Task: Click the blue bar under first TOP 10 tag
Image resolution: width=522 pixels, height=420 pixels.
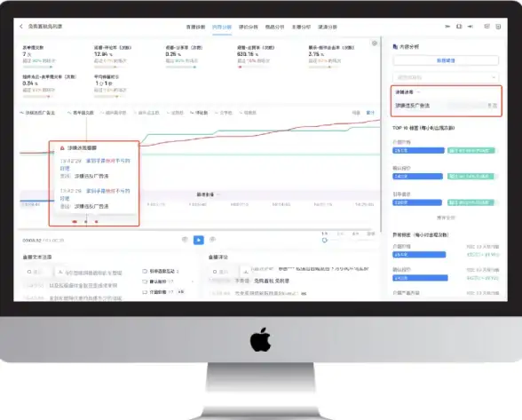Action: click(418, 151)
